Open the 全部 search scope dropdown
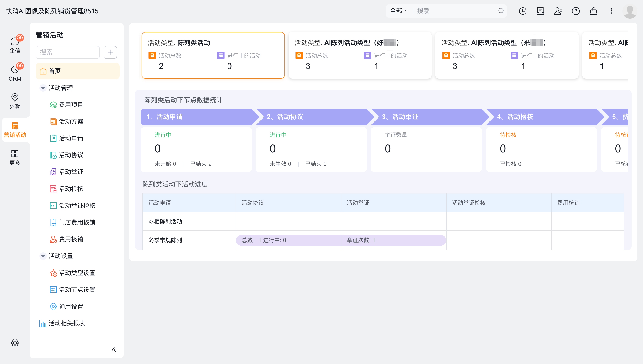Screen dimensions: 643x364 point(399,11)
